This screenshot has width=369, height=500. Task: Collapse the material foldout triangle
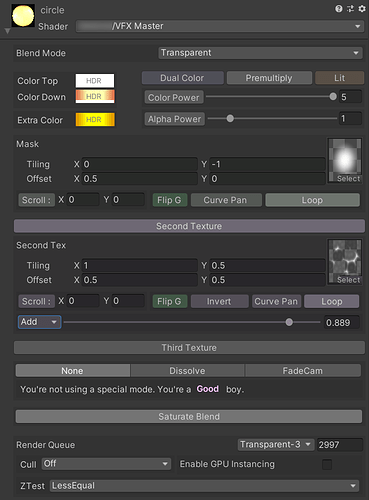tap(7, 31)
